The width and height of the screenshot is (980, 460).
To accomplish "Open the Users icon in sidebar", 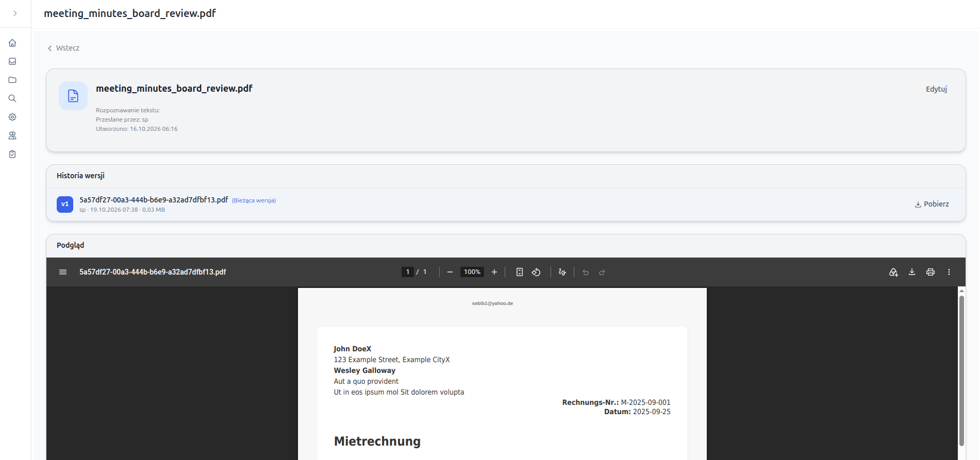I will (12, 135).
